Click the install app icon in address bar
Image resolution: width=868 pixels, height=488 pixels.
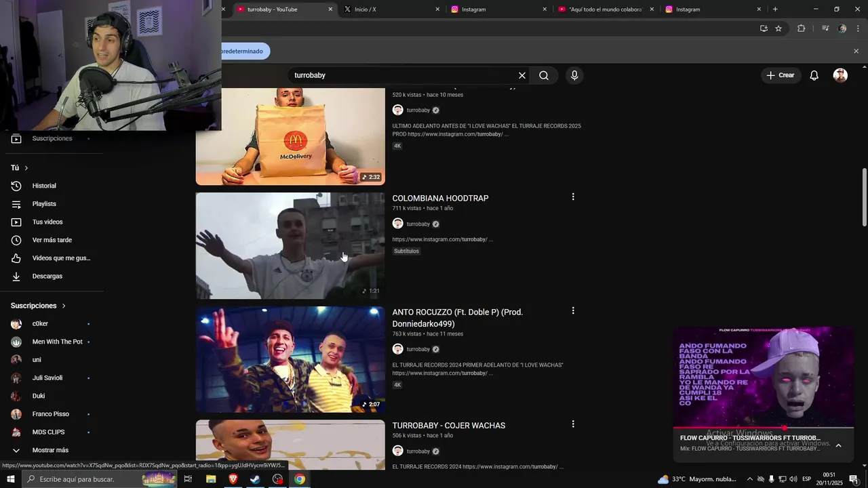tap(764, 28)
